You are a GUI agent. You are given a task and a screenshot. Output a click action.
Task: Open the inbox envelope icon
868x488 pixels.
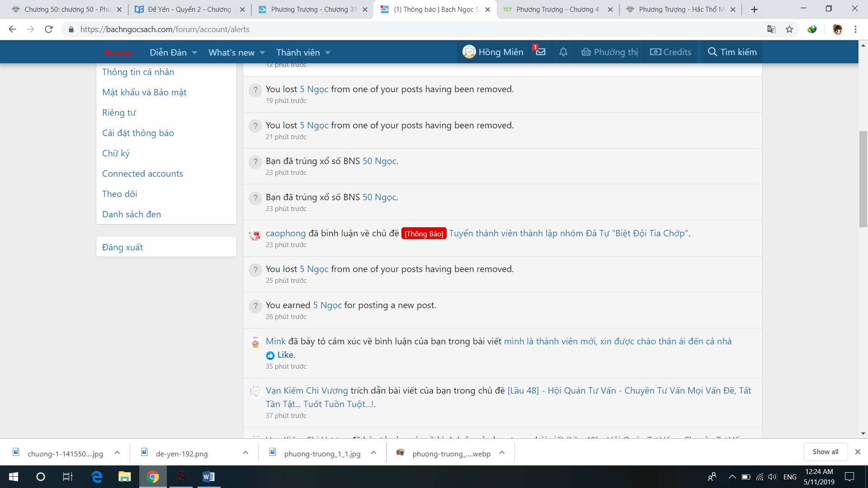click(x=540, y=52)
